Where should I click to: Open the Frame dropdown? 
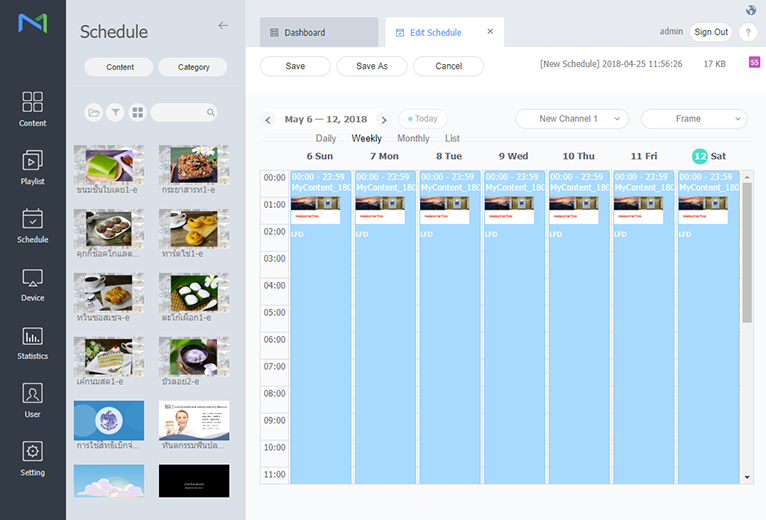(x=694, y=119)
